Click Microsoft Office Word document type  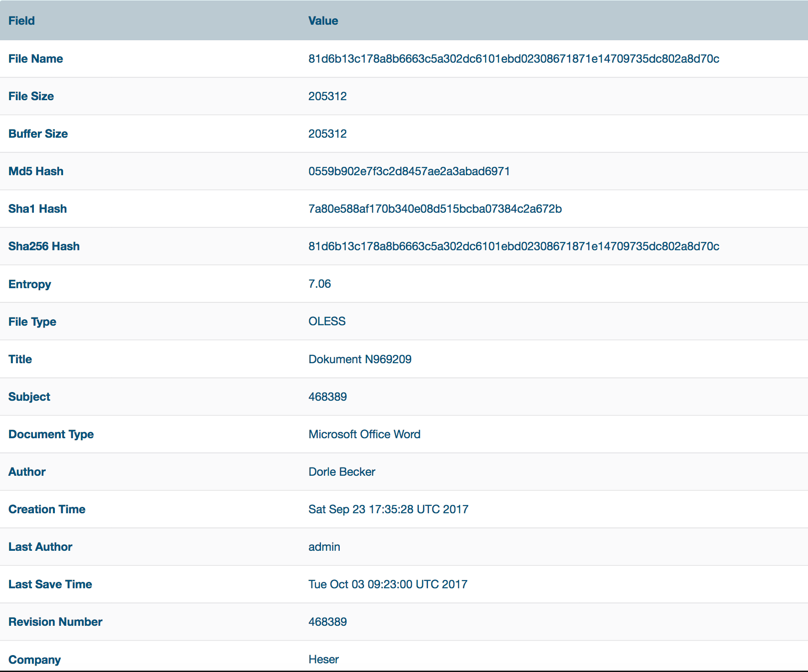[x=364, y=435]
